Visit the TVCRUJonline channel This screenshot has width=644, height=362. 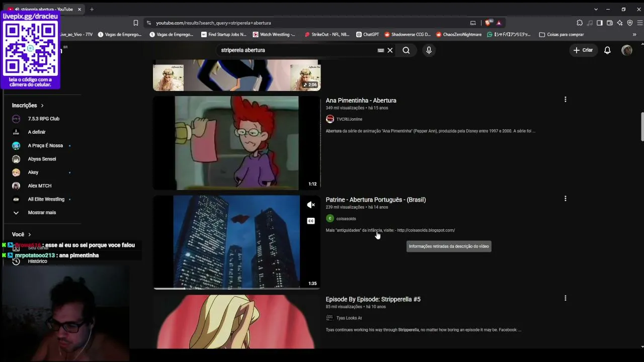click(x=349, y=119)
